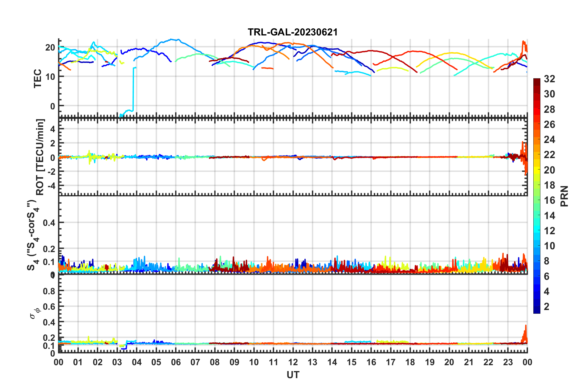Click the UT x-axis label
The width and height of the screenshot is (586, 392).
tap(293, 375)
